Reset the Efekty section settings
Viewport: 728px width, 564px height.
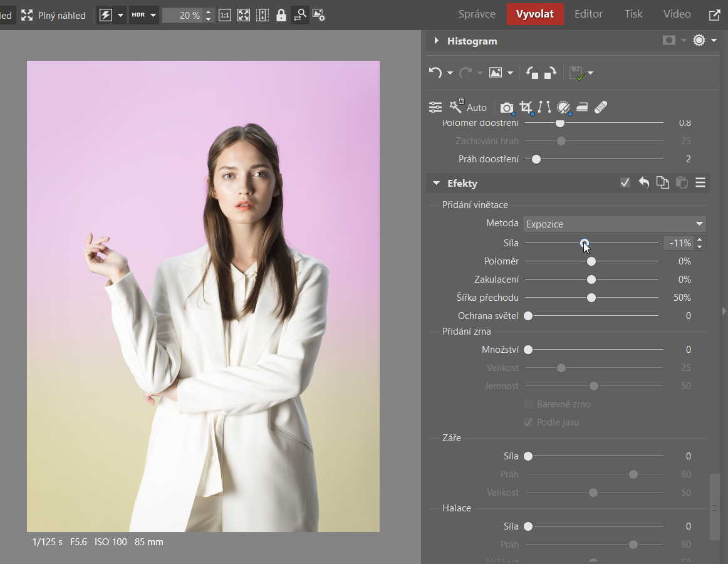[643, 183]
